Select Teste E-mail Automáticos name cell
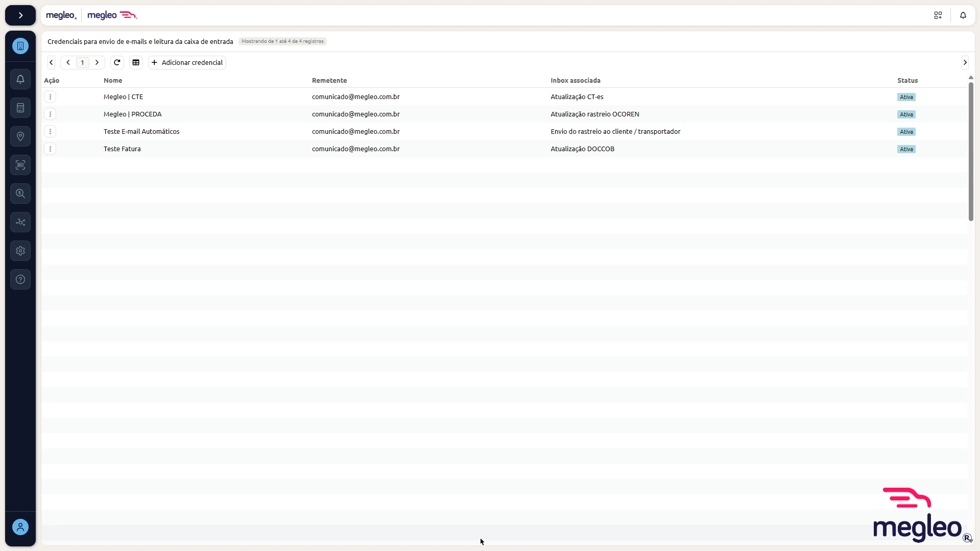Viewport: 980px width, 551px height. [x=141, y=131]
